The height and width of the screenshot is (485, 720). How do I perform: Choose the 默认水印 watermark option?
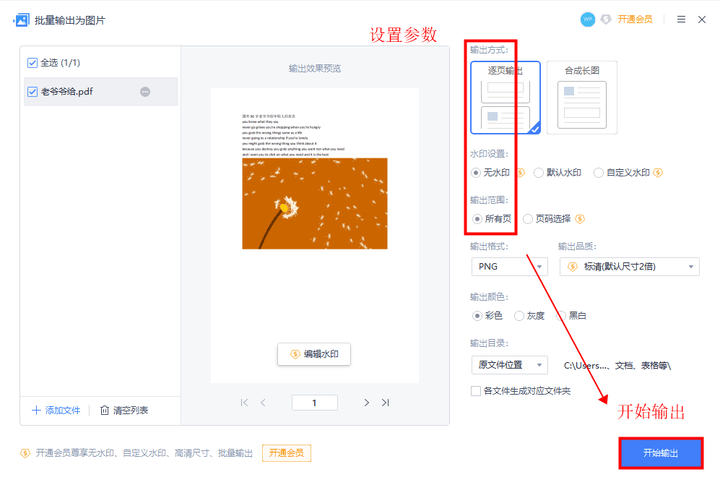click(539, 173)
